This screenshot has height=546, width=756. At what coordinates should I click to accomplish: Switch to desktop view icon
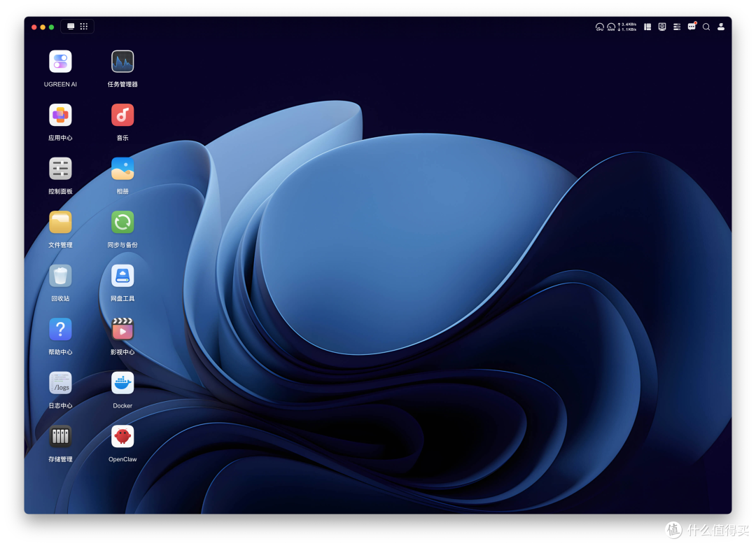71,27
